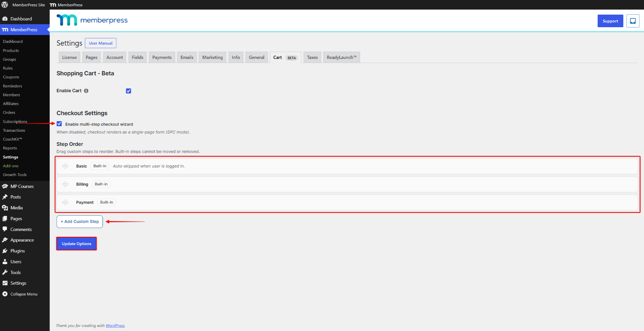Click the Appearance paintbrush icon

click(x=5, y=240)
